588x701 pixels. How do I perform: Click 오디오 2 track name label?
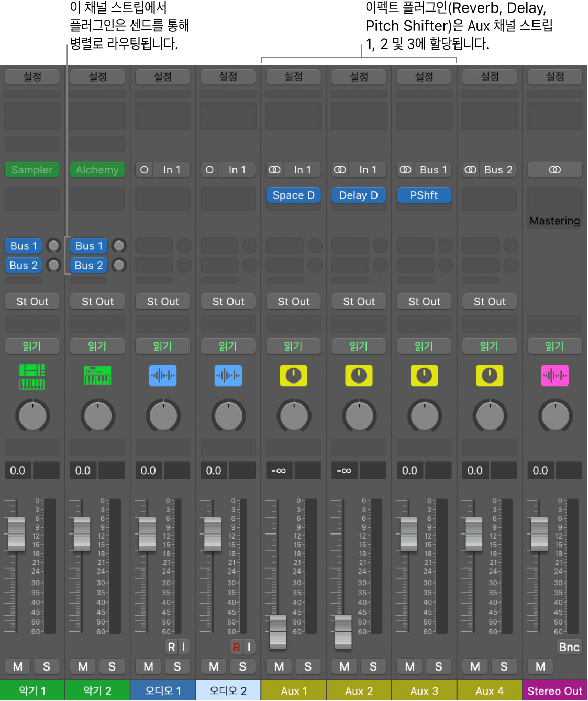tap(228, 691)
